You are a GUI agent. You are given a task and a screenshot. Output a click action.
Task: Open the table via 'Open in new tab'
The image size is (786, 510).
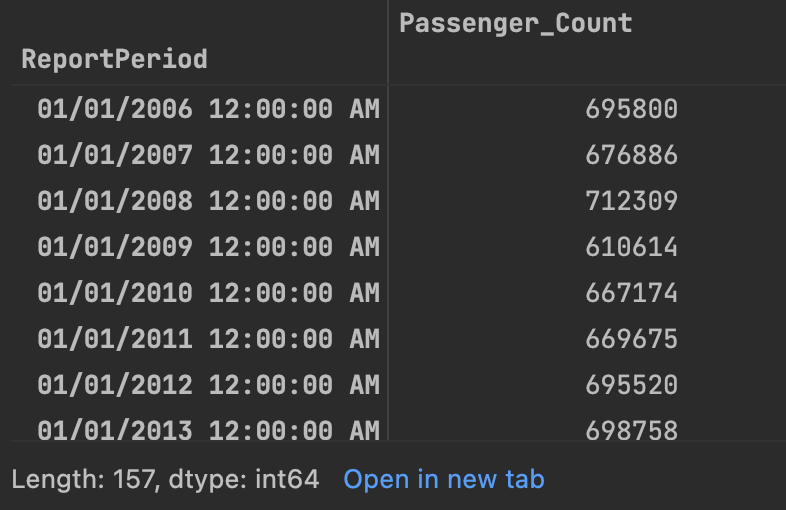444,479
